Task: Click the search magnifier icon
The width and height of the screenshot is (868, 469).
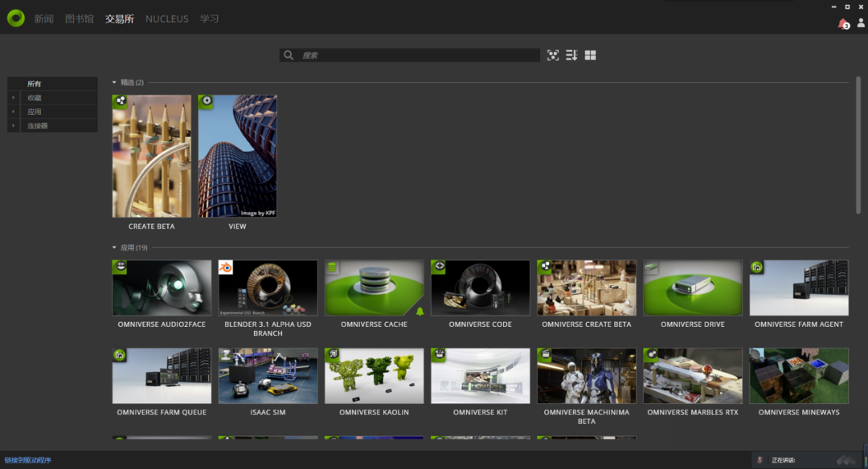Action: 289,55
